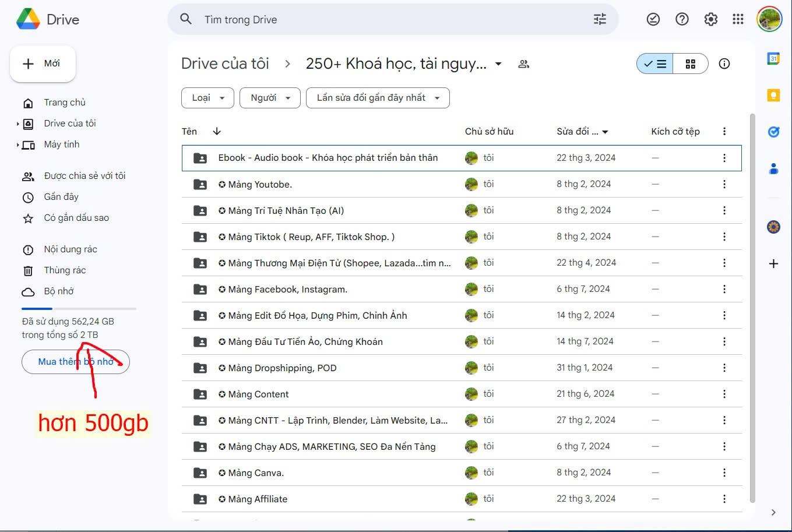This screenshot has width=792, height=532.
Task: Go to Trang chủ in sidebar
Action: pos(65,102)
